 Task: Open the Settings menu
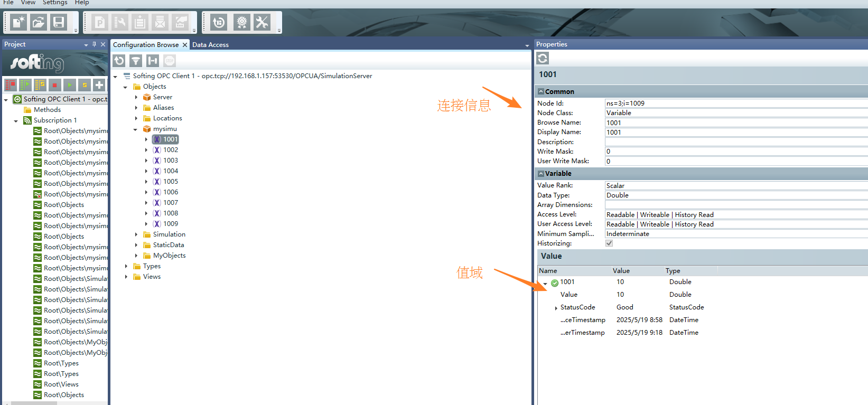click(55, 3)
